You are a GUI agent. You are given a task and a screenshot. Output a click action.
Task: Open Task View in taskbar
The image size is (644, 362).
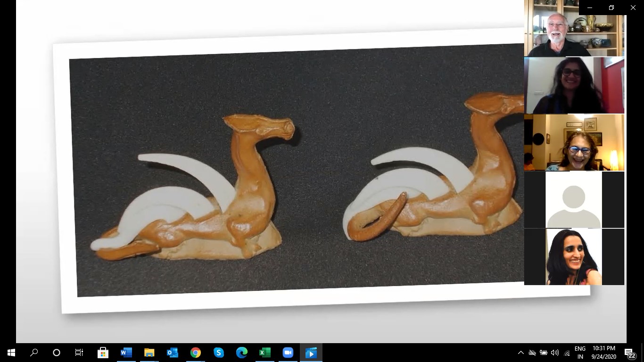(79, 353)
